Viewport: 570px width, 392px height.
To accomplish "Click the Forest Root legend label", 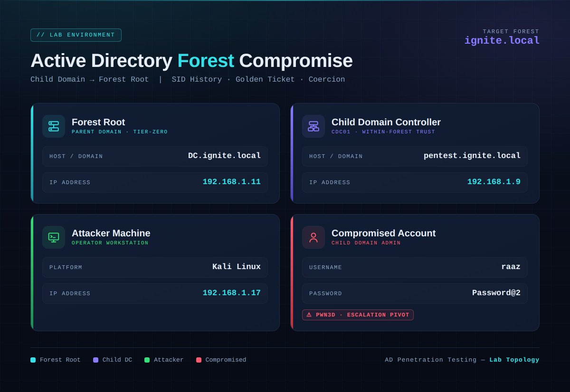I will coord(60,360).
